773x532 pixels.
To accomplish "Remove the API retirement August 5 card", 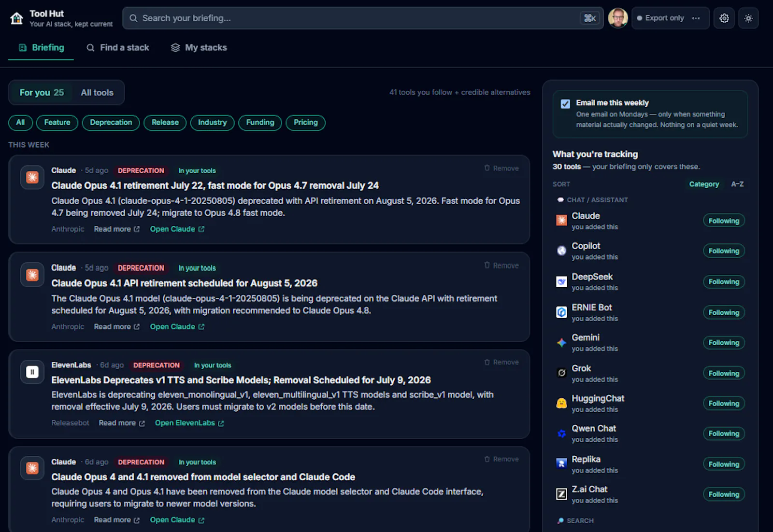I will tap(501, 266).
